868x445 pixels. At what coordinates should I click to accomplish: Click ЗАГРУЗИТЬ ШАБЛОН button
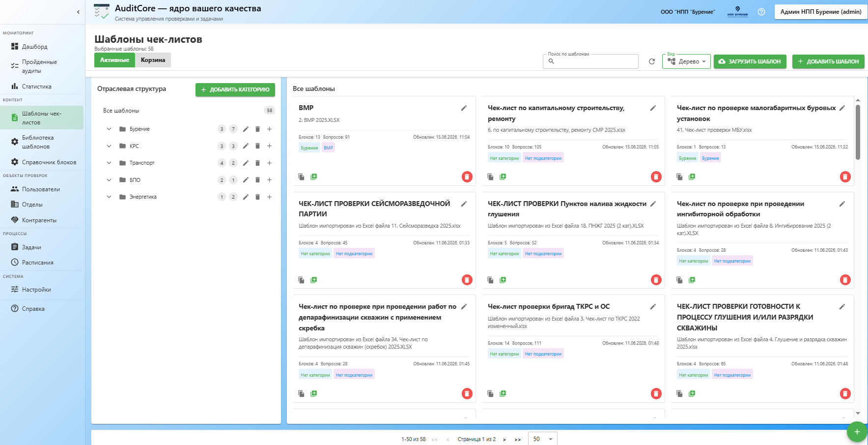pos(750,61)
